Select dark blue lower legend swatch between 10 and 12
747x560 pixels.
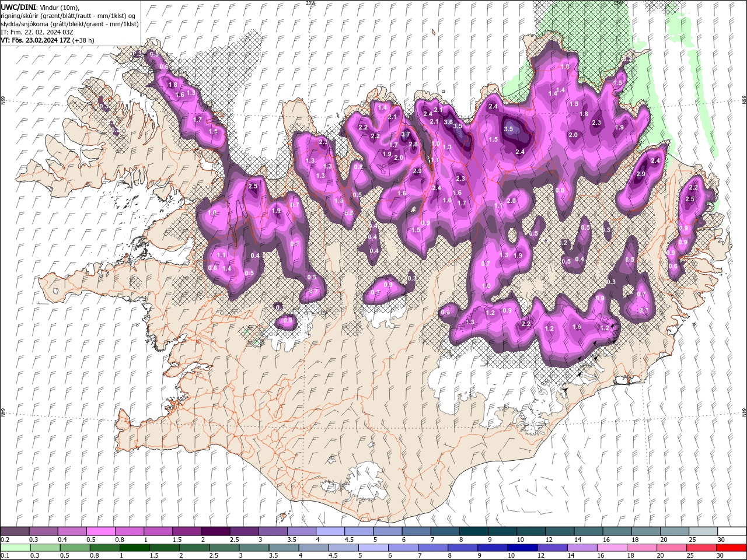(522, 547)
